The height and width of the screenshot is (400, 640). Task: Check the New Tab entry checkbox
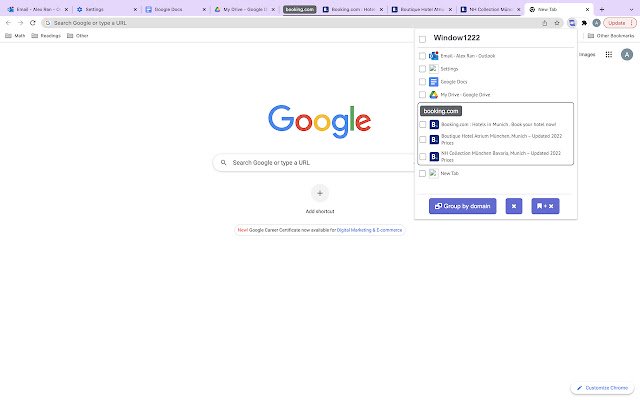(422, 173)
